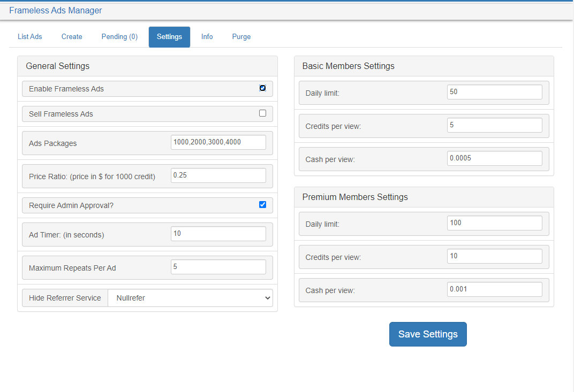This screenshot has width=574, height=392.
Task: Focus Premium Members Cash per view field
Action: 494,289
